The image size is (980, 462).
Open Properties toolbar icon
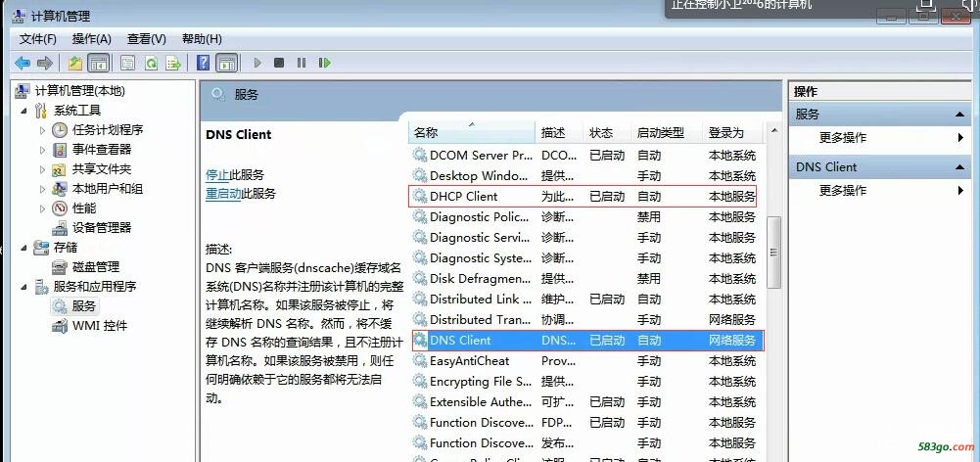tap(127, 63)
